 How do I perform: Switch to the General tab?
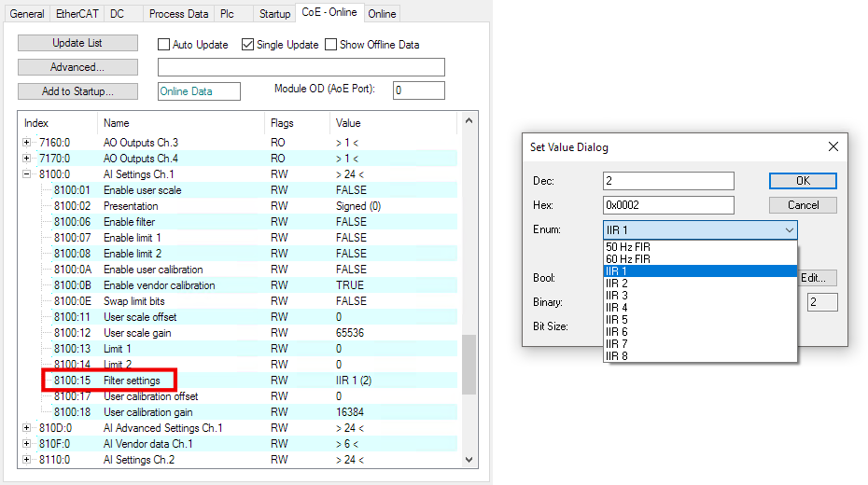[27, 14]
